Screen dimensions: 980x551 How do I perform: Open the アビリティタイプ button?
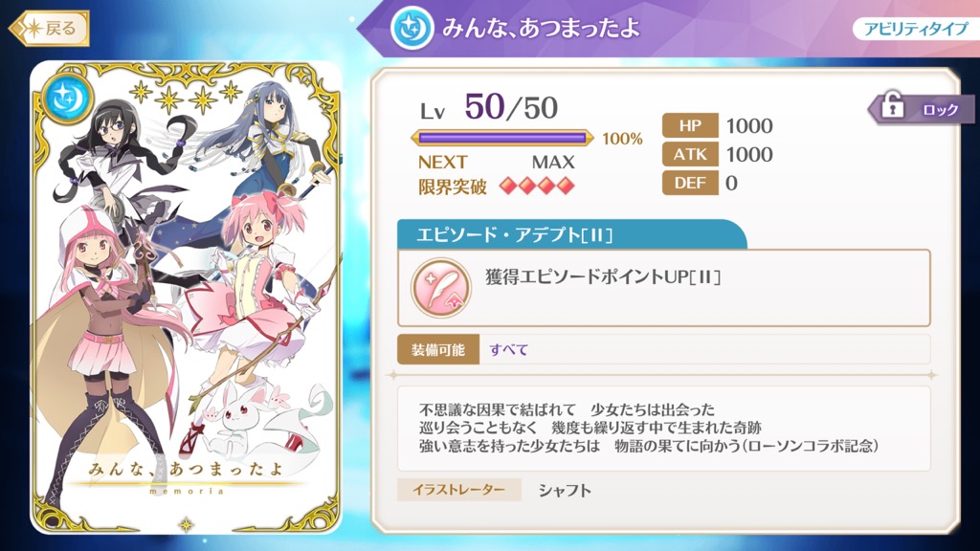(916, 28)
